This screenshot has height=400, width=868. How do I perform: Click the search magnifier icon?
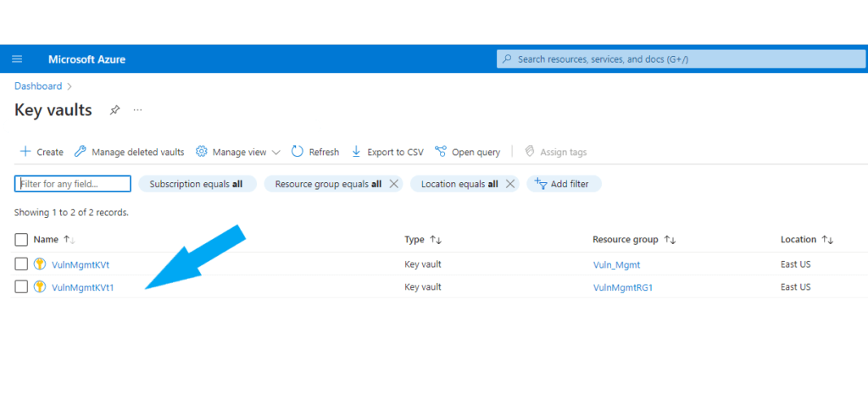tap(508, 58)
